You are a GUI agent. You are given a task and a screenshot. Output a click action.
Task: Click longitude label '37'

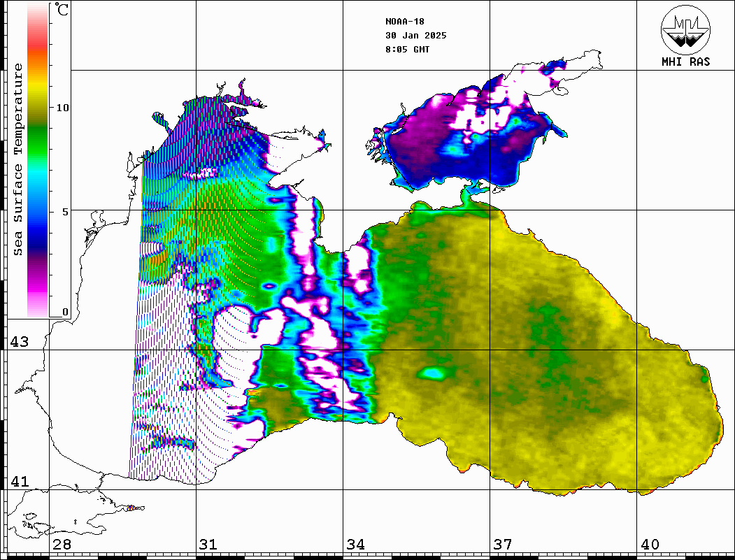tap(503, 545)
